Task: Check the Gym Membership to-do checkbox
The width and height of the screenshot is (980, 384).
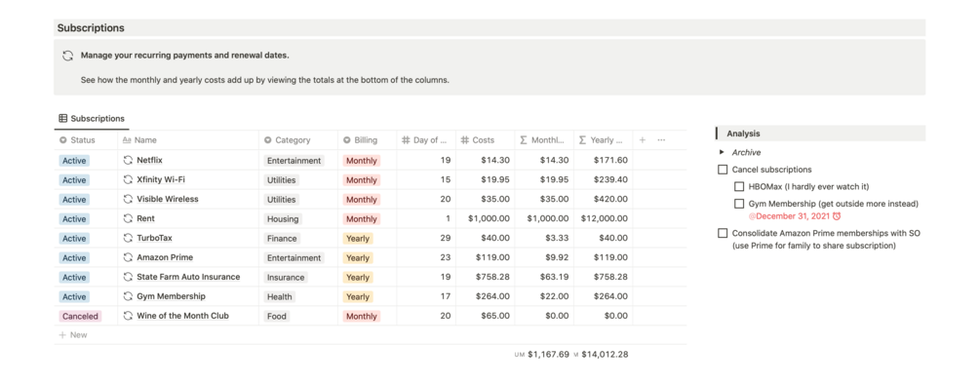Action: click(x=739, y=204)
